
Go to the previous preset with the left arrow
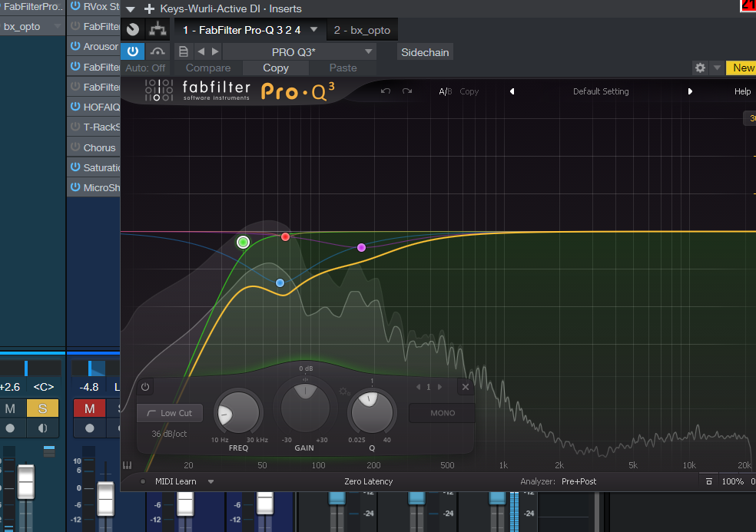click(x=201, y=51)
